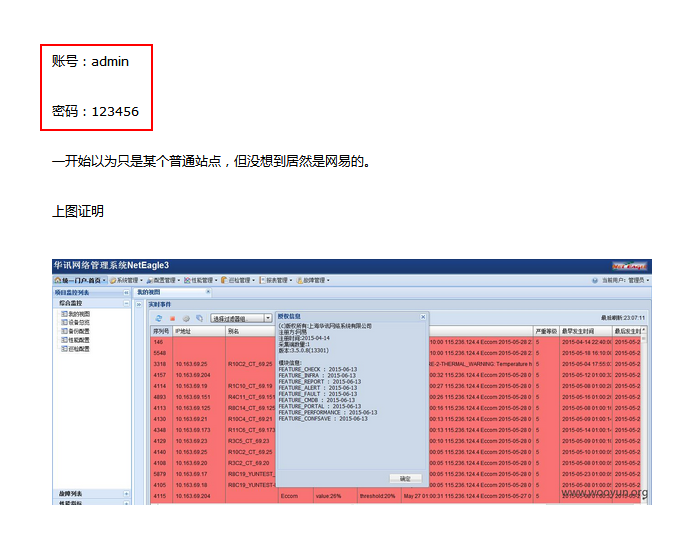Sort by the 严重等级 column header
Image resolution: width=692 pixels, height=533 pixels.
click(546, 331)
